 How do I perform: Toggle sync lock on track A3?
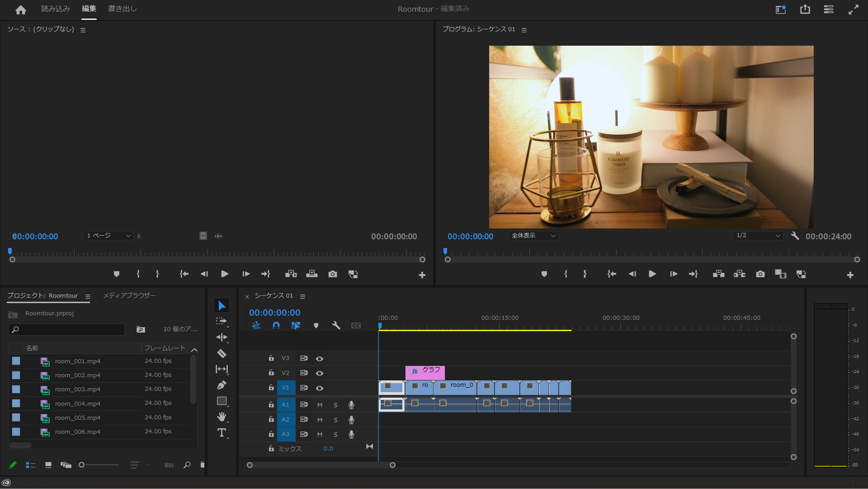point(304,434)
